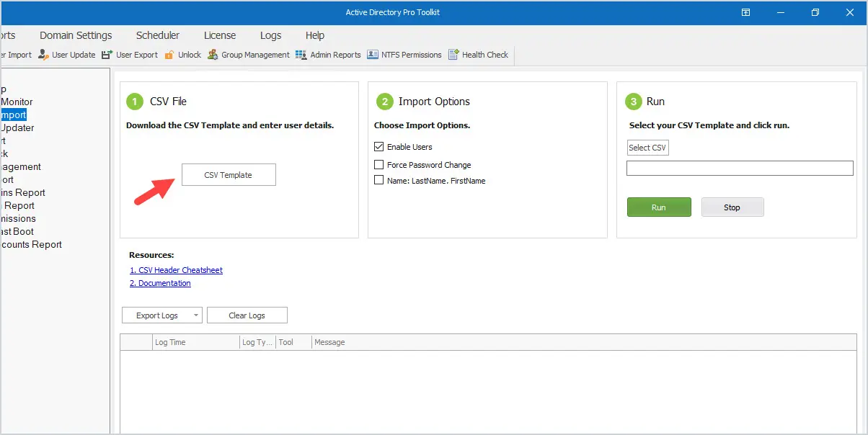Focus the CSV file path field

(x=740, y=168)
